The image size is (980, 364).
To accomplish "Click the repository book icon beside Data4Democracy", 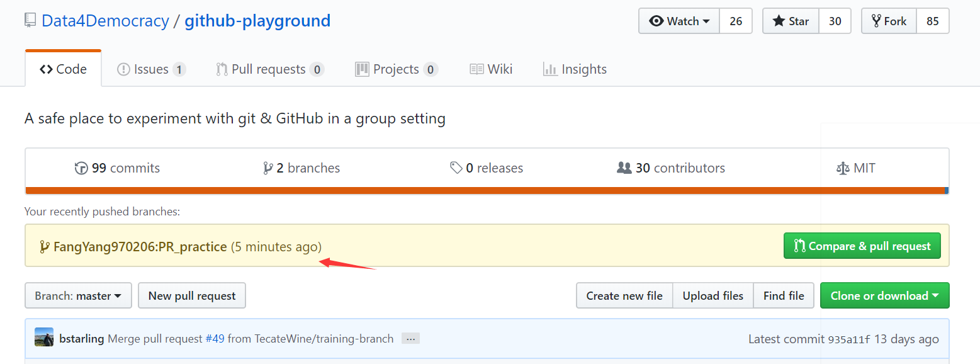I will tap(30, 21).
